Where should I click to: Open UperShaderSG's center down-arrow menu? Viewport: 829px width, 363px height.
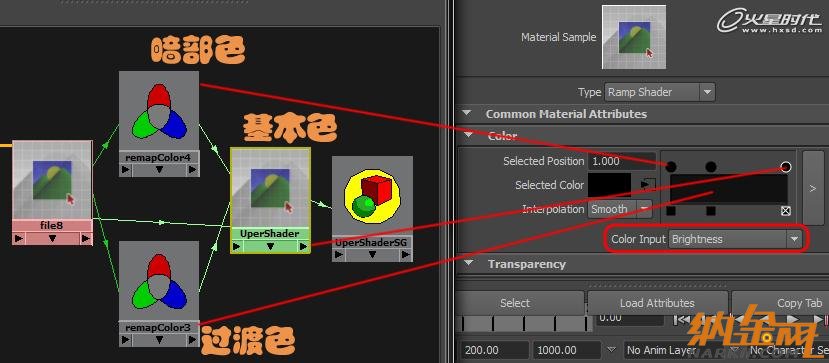click(372, 255)
